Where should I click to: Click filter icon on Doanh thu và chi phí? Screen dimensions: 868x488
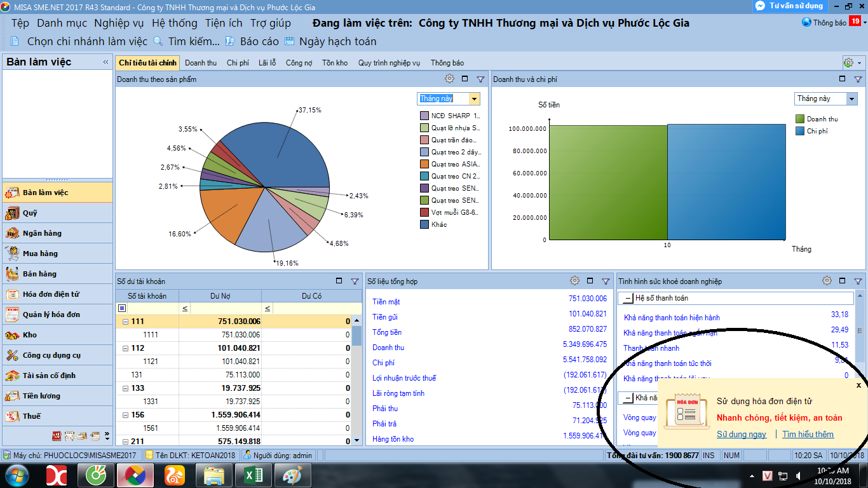(x=858, y=79)
